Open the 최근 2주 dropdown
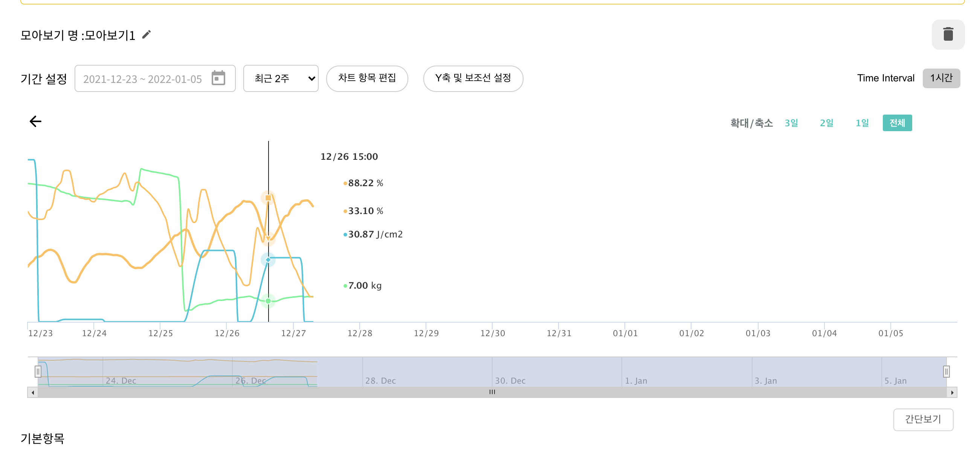The image size is (980, 453). 281,78
